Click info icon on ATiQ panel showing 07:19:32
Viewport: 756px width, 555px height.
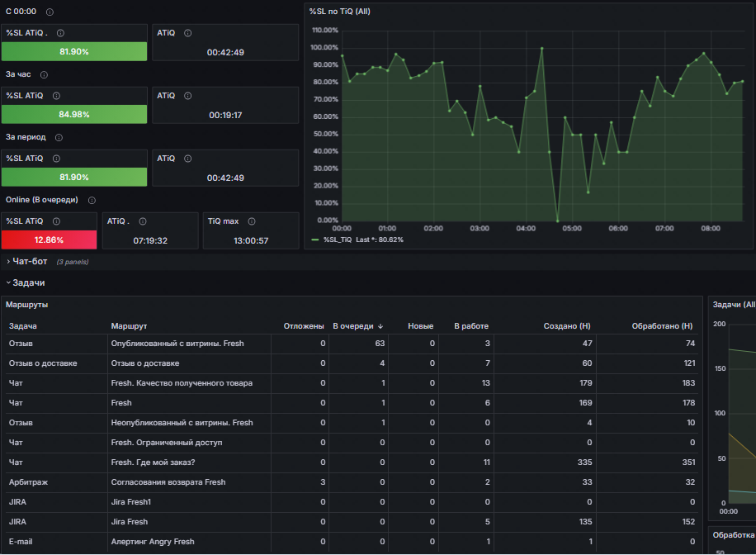pyautogui.click(x=143, y=221)
